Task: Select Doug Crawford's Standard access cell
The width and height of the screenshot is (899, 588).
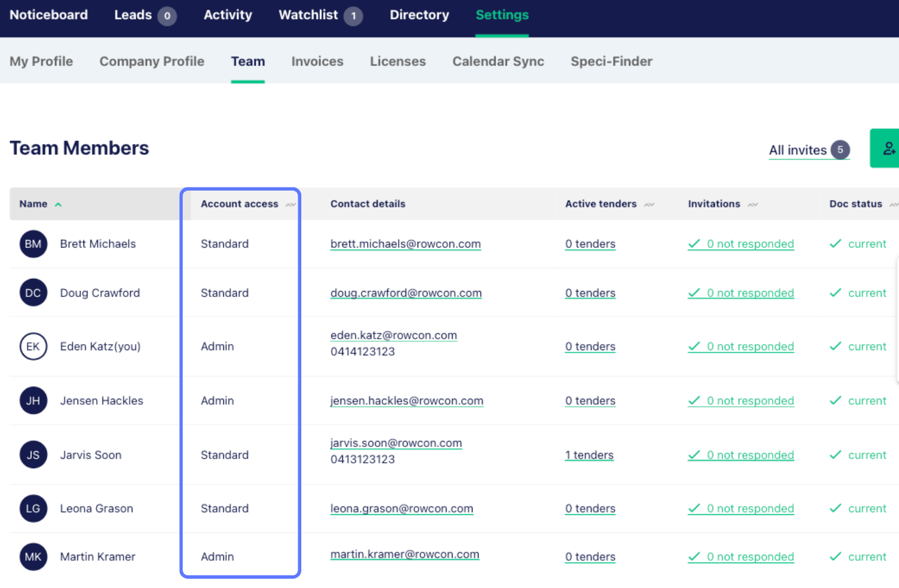Action: pyautogui.click(x=224, y=293)
